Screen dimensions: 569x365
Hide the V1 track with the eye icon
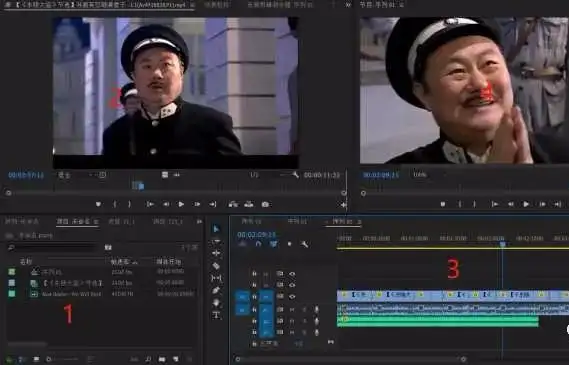click(x=292, y=296)
